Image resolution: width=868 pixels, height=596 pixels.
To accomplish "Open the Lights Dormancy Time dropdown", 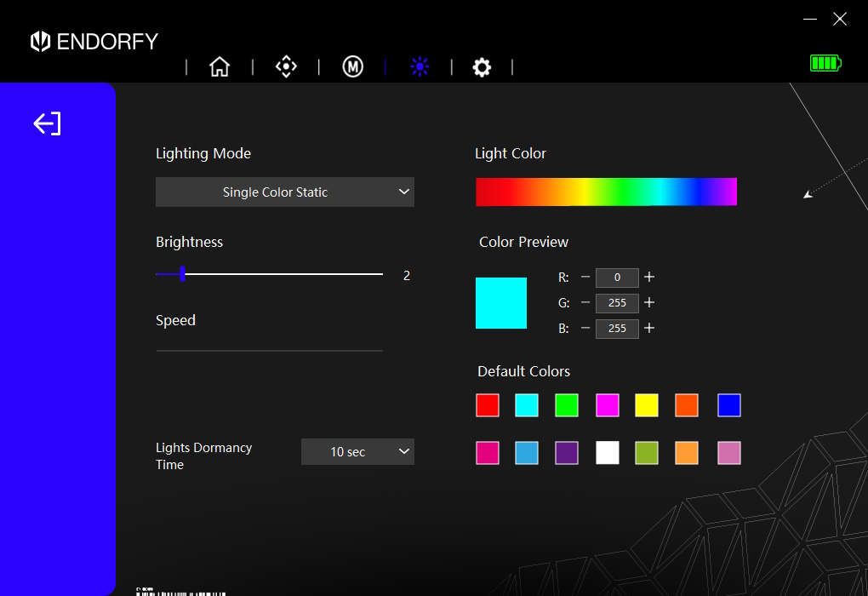I will tap(357, 451).
